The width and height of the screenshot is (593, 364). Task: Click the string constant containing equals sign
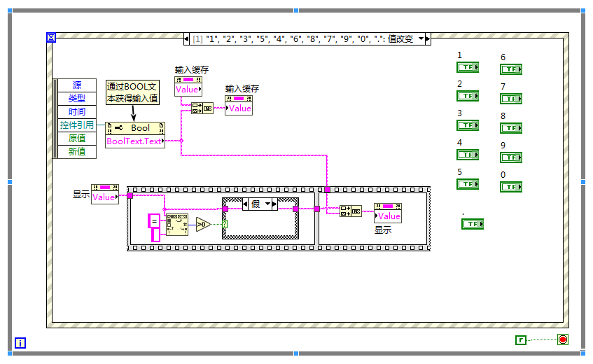[x=154, y=221]
